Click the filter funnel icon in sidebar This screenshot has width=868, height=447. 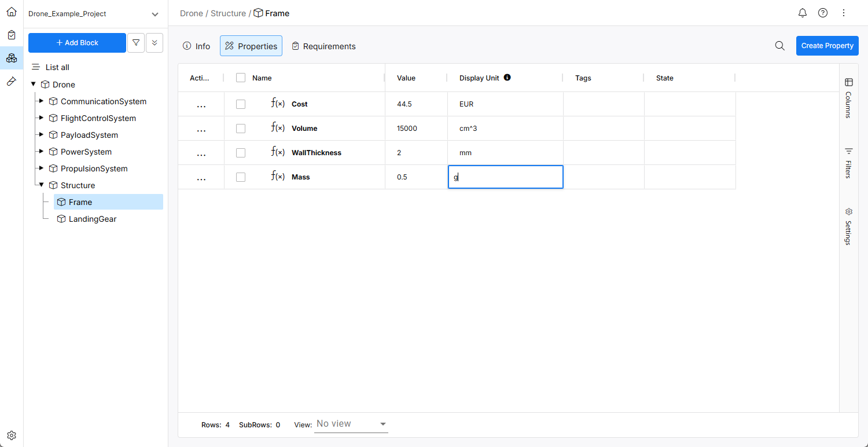136,43
